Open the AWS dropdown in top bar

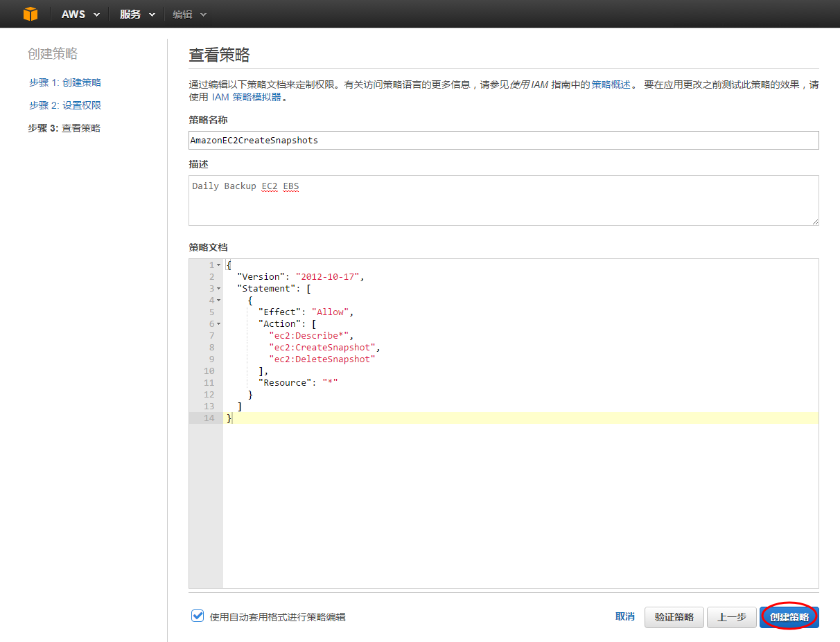pyautogui.click(x=81, y=14)
